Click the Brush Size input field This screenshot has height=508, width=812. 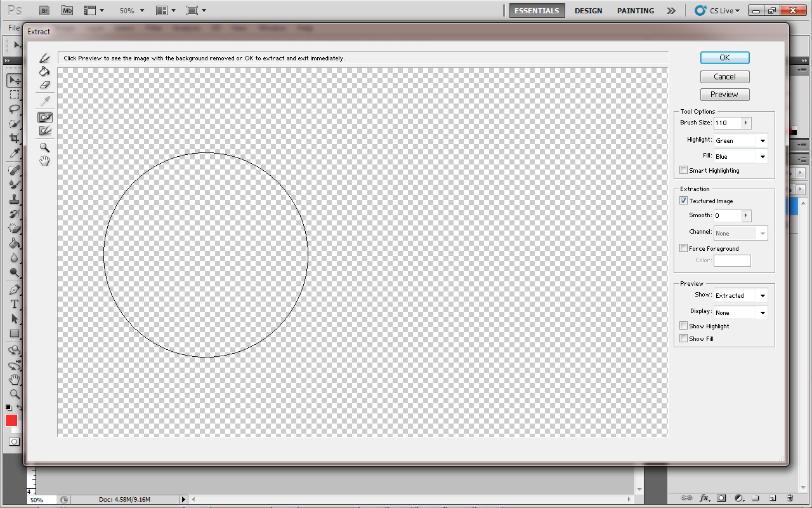pos(727,123)
